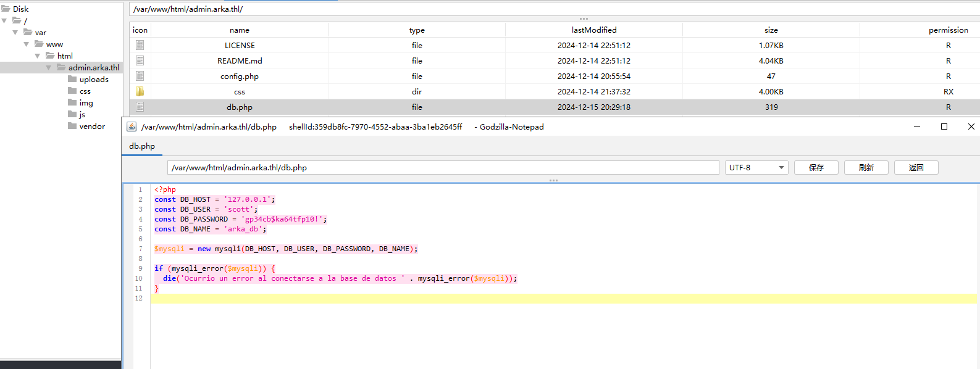Click the html folder icon in tree

50,56
